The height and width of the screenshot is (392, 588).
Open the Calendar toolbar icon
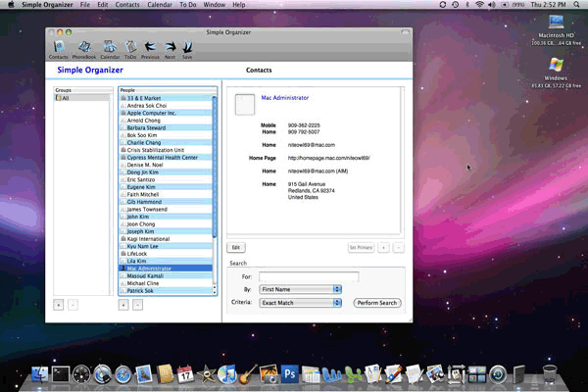pos(110,50)
